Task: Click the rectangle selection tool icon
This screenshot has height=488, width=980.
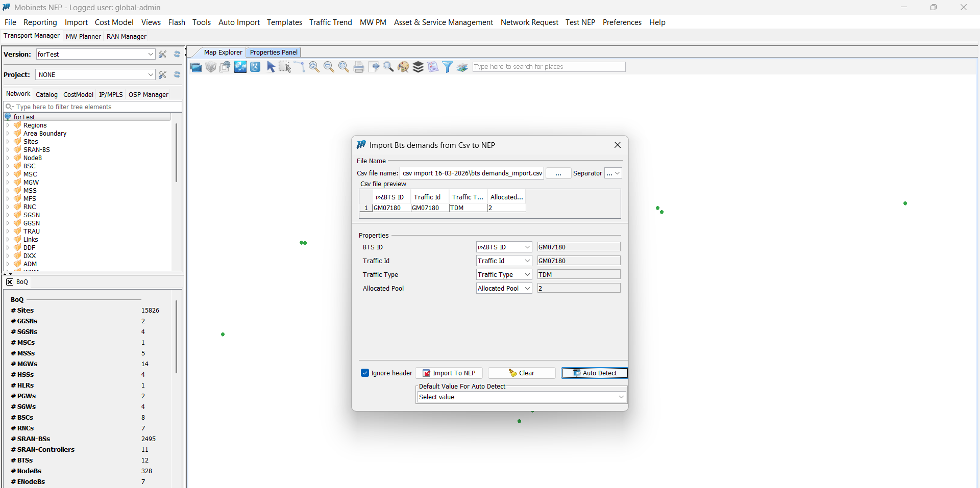Action: click(x=284, y=67)
